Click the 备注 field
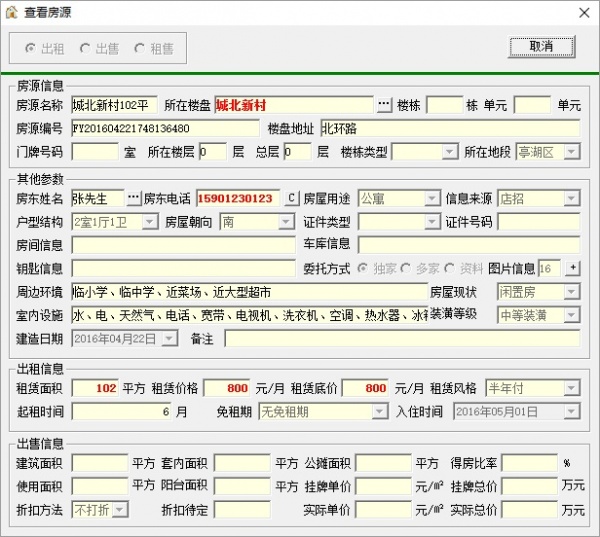 click(x=403, y=339)
